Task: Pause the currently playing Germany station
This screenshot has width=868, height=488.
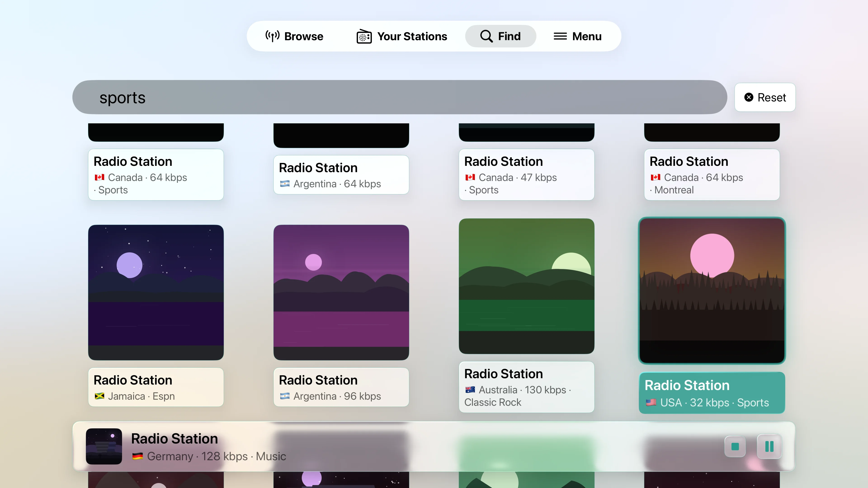Action: (769, 446)
